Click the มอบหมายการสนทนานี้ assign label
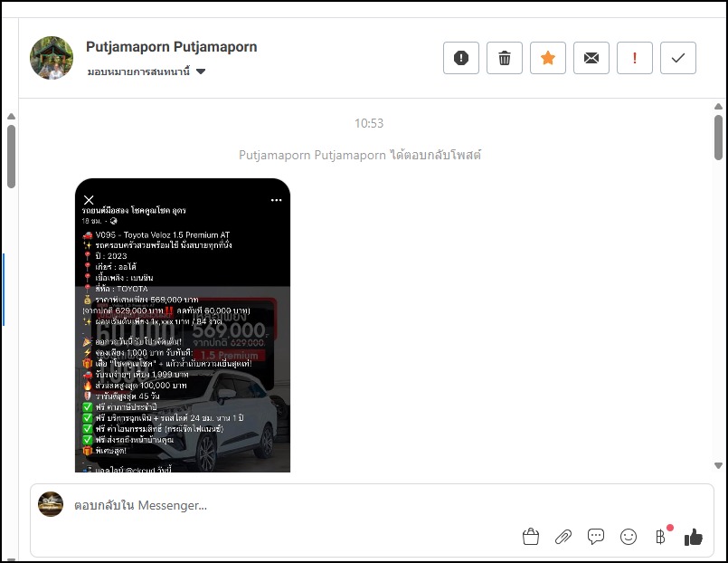 pos(139,72)
